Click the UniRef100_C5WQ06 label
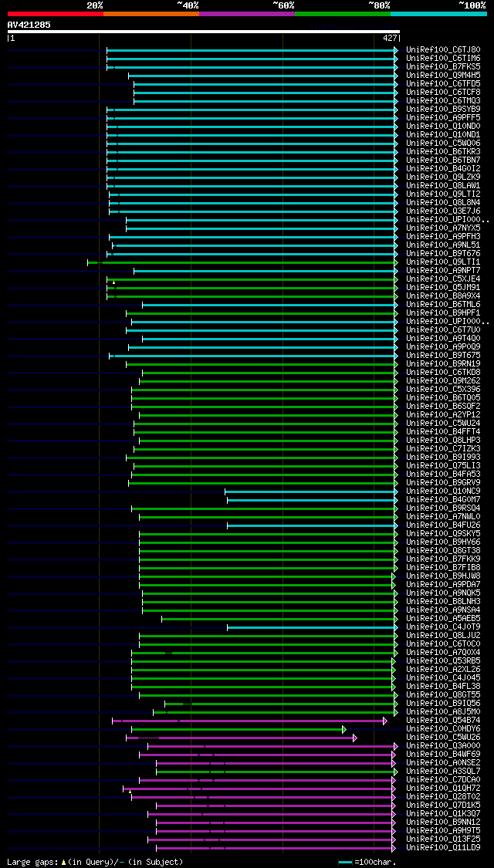This screenshot has width=494, height=868. tap(443, 143)
